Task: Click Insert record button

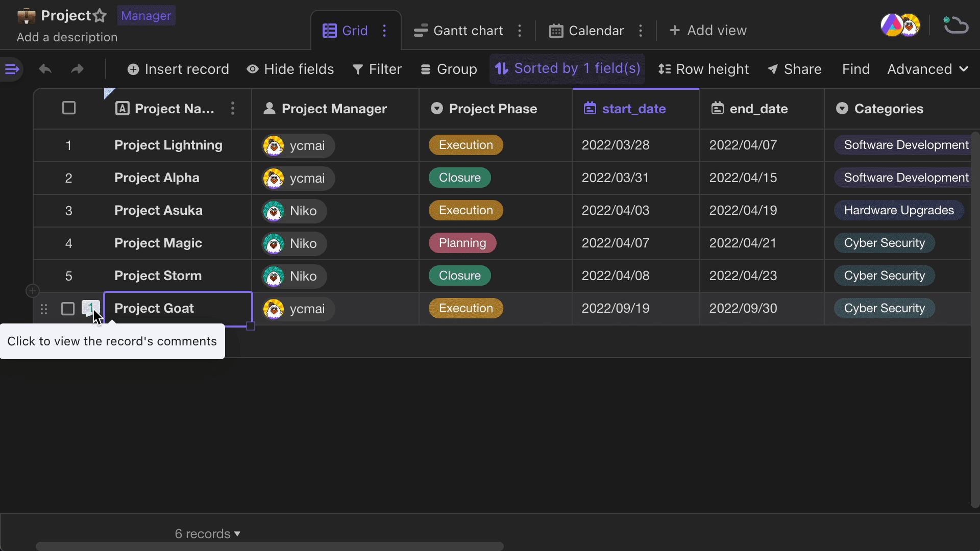Action: click(178, 69)
